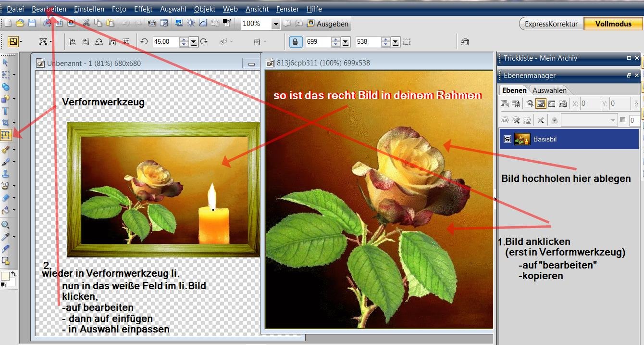Open the Hilfe menu
The image size is (644, 345).
click(x=314, y=9)
